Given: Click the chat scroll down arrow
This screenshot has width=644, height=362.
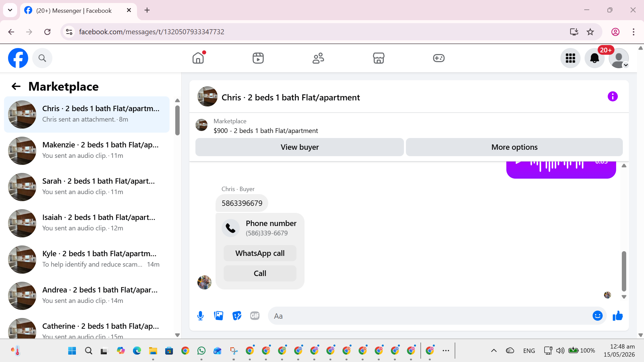Looking at the screenshot, I should 624,297.
